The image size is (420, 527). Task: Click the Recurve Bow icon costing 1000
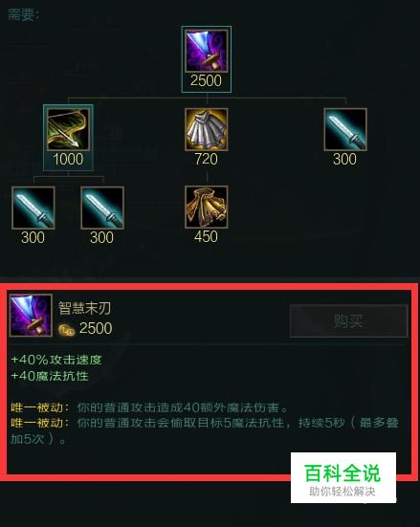[x=68, y=129]
